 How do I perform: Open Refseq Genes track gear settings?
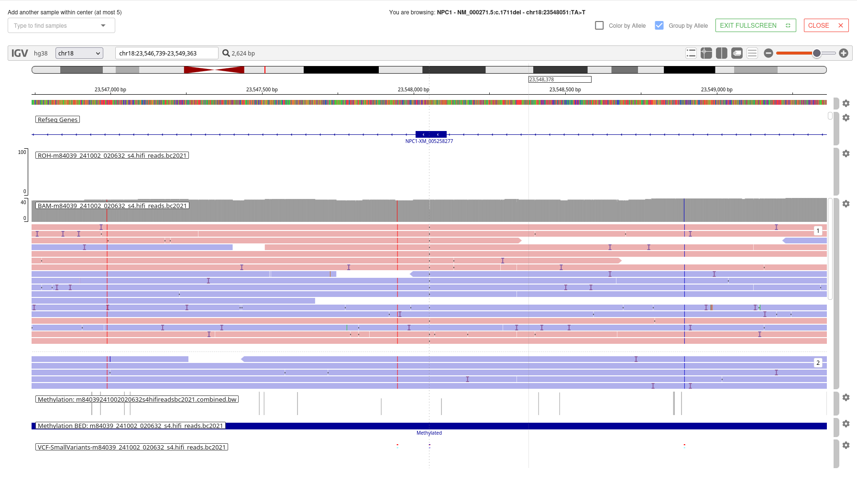click(846, 118)
